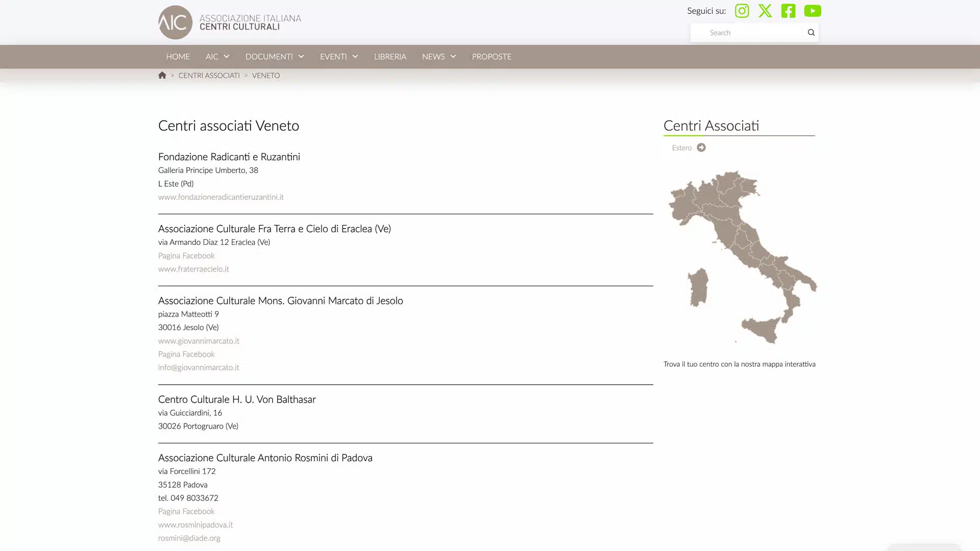Click the text 30016 Jesolo (Ve)

pos(188,328)
